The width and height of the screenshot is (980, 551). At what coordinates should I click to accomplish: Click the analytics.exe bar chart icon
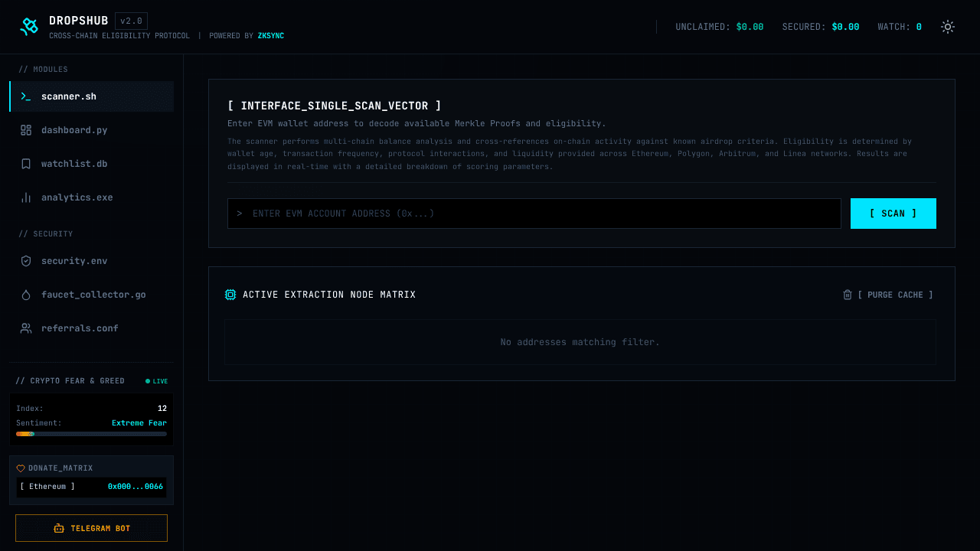(26, 197)
